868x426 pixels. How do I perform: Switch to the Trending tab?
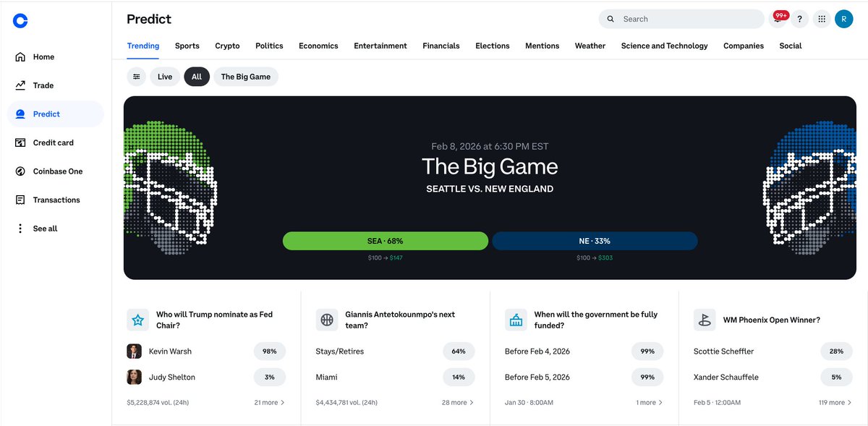point(143,46)
